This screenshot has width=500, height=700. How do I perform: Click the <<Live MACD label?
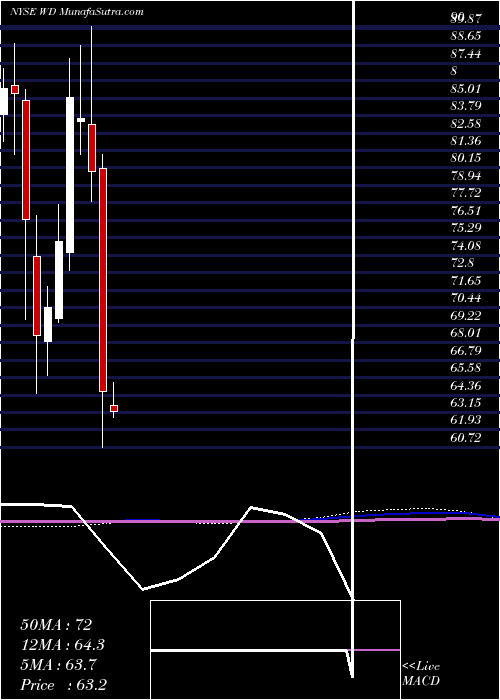click(421, 674)
